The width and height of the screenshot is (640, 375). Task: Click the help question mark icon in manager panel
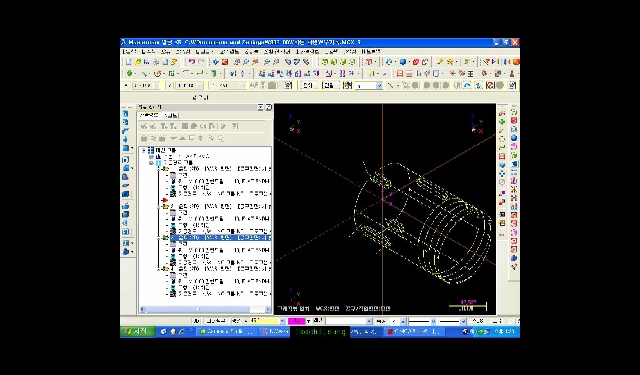click(x=235, y=126)
